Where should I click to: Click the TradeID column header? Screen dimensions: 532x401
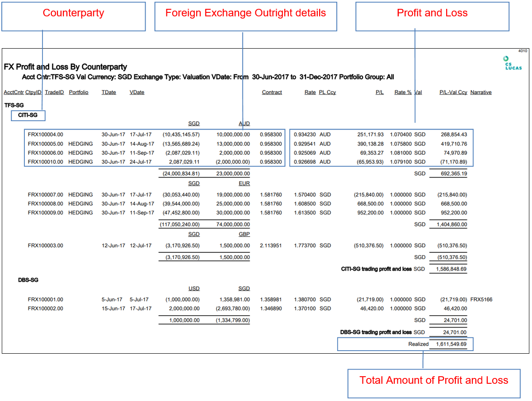point(54,92)
